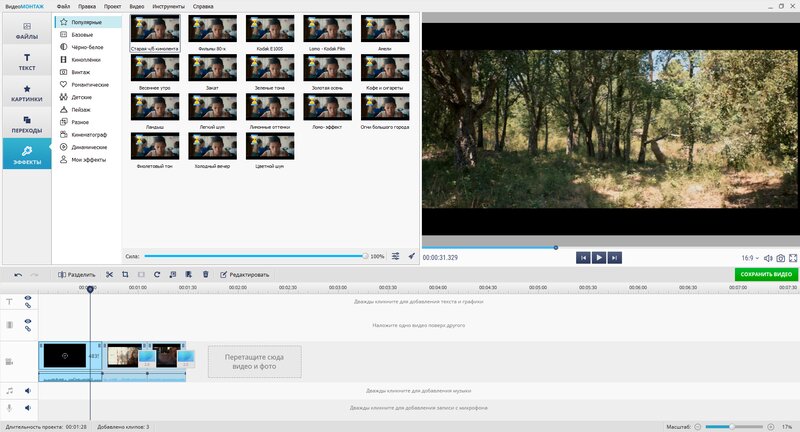The image size is (800, 432).
Task: Click the undo arrow in timeline toolbar
Action: click(x=18, y=274)
